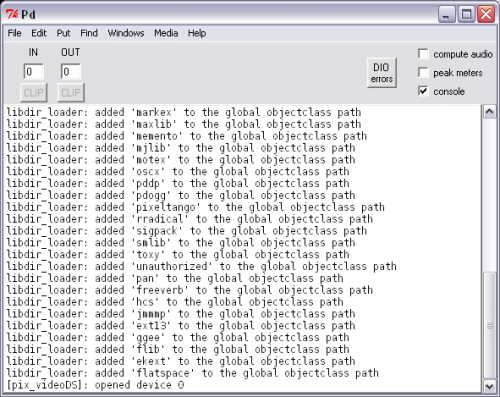Close the Pd window
This screenshot has width=500, height=397.
486,14
